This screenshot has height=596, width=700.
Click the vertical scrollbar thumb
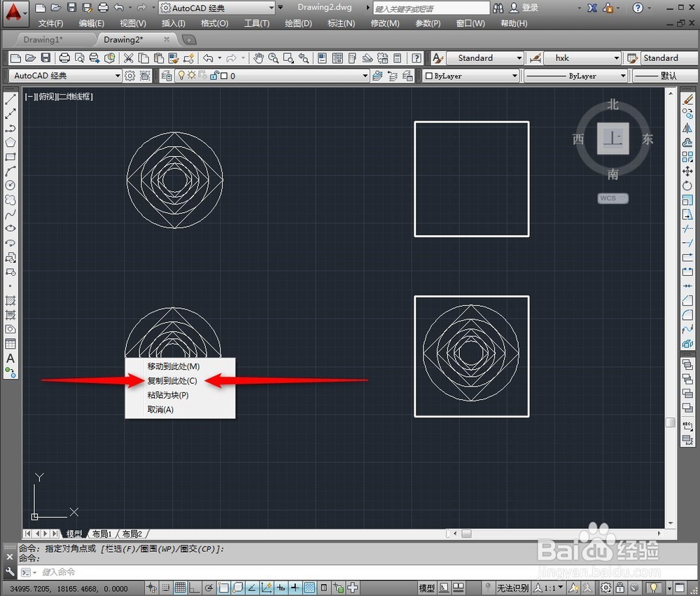click(671, 422)
